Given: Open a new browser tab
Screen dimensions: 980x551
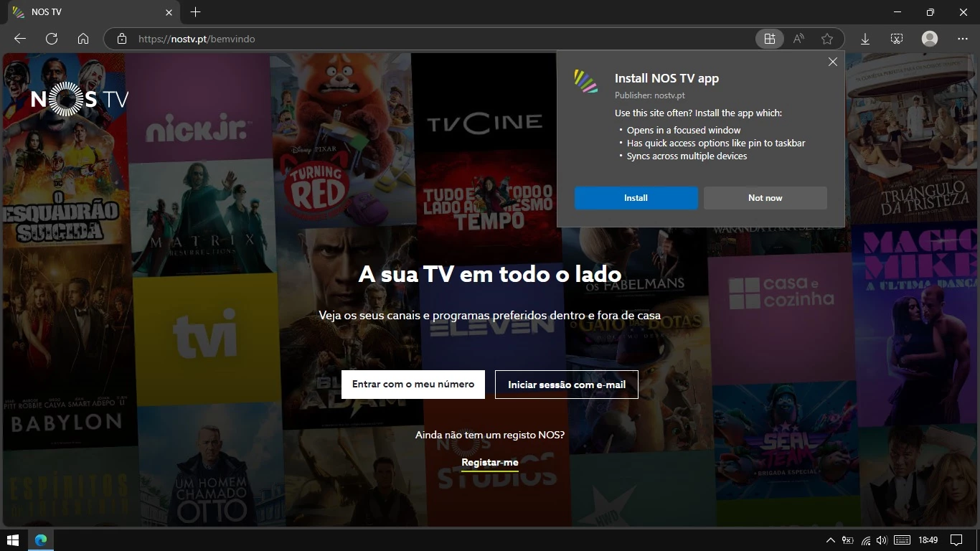Looking at the screenshot, I should point(195,12).
